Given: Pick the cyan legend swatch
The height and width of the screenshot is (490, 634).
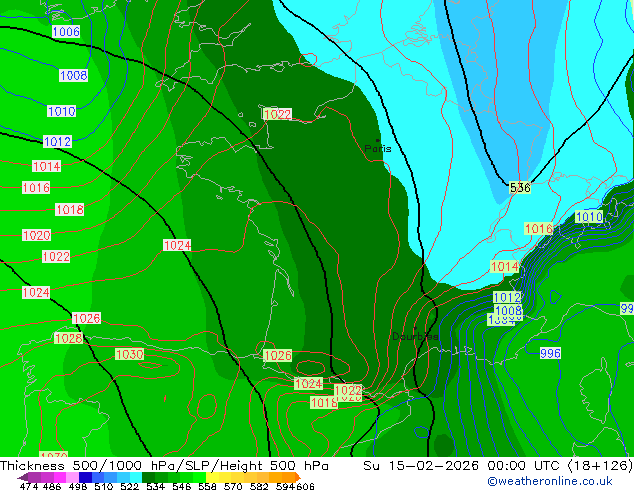Looking at the screenshot, I should coord(136,477).
